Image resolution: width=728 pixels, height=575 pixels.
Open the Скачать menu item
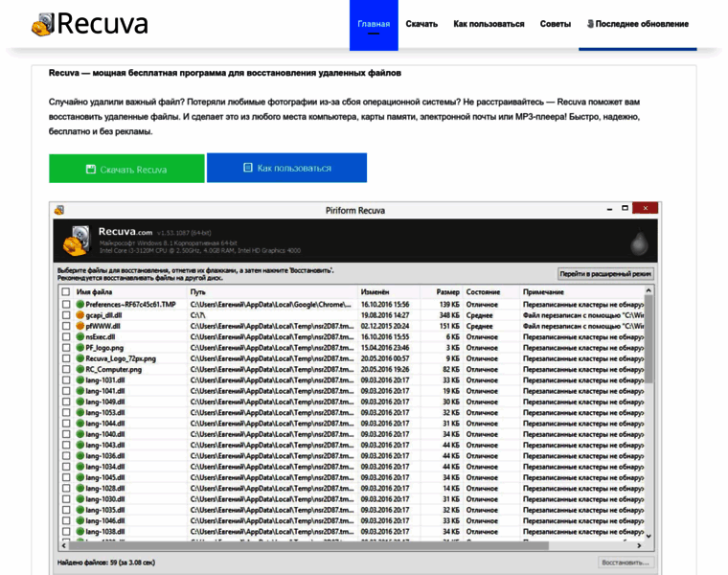421,24
